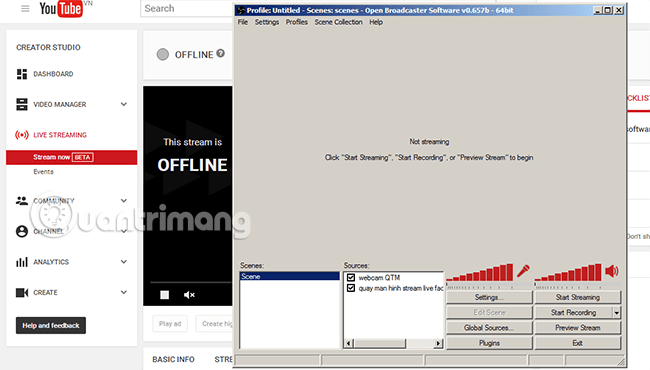This screenshot has height=370, width=650.
Task: Expand the Video Manager section
Action: pos(124,104)
